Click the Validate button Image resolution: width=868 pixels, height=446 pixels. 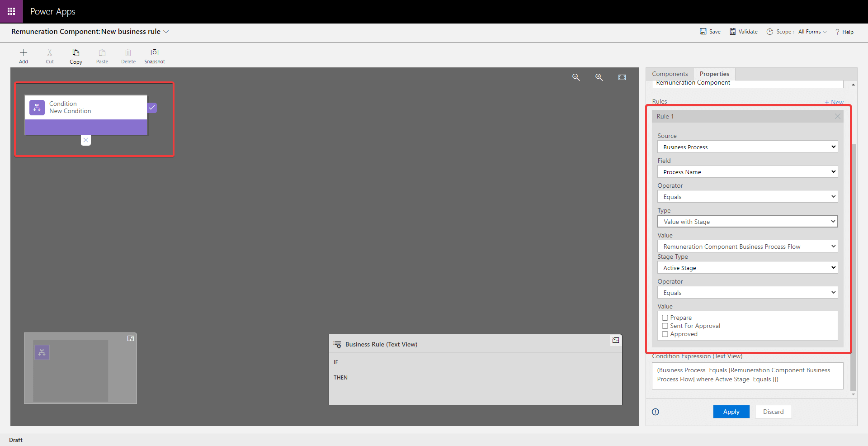click(744, 32)
